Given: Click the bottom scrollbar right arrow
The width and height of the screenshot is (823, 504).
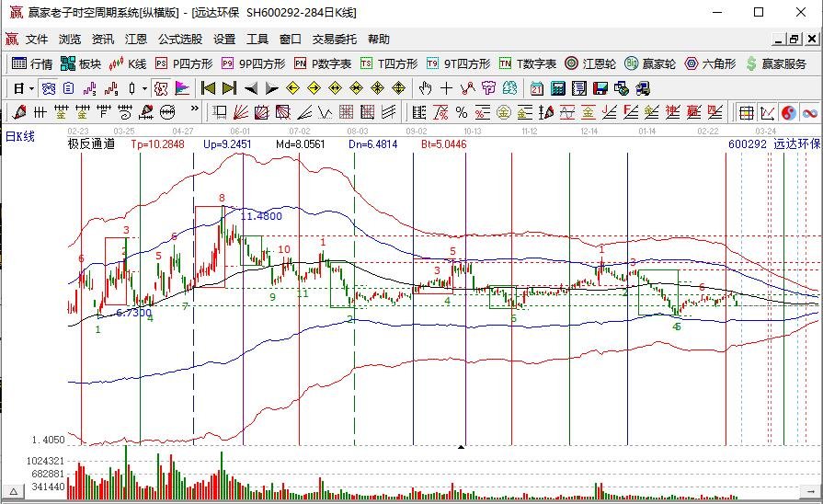Looking at the screenshot, I should (x=810, y=491).
